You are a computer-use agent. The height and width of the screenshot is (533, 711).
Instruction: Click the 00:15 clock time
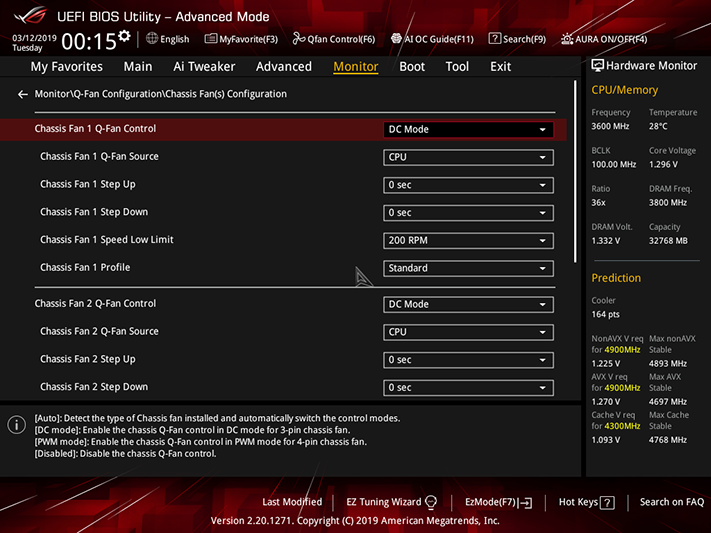(89, 42)
